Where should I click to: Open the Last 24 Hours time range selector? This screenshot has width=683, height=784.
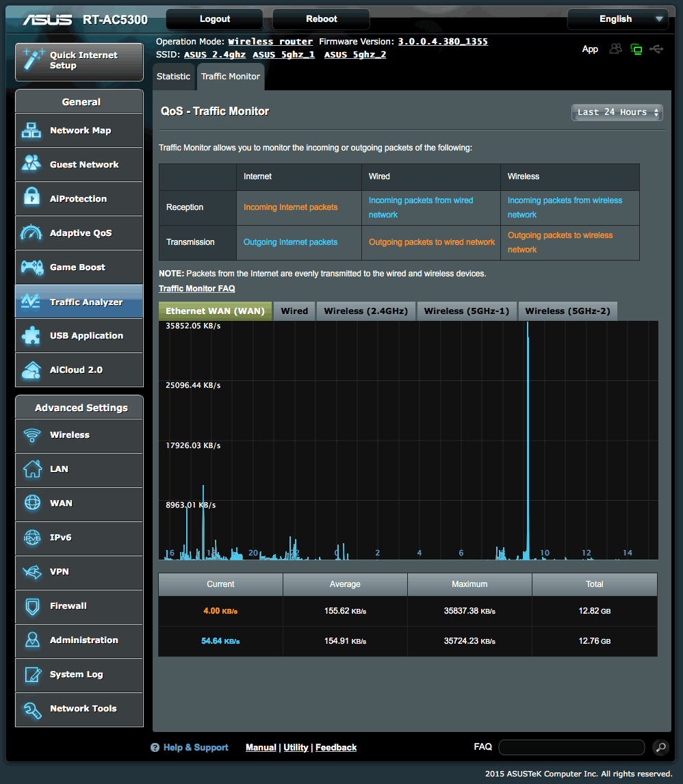(616, 112)
